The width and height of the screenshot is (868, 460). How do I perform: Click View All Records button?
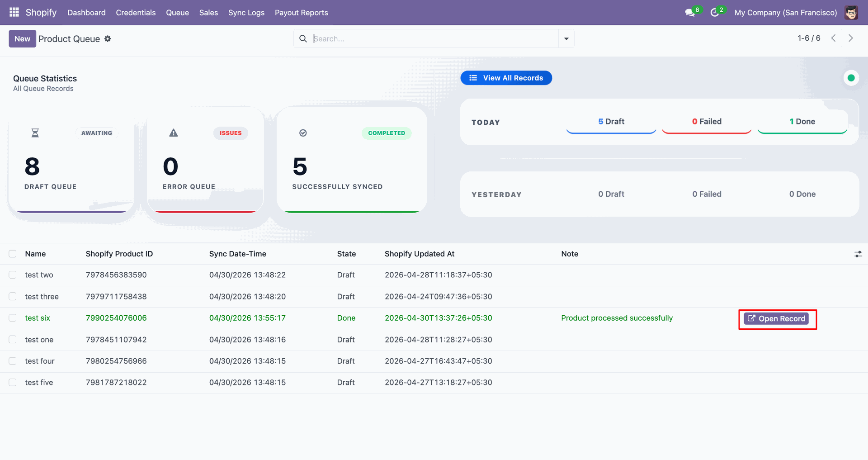tap(506, 78)
